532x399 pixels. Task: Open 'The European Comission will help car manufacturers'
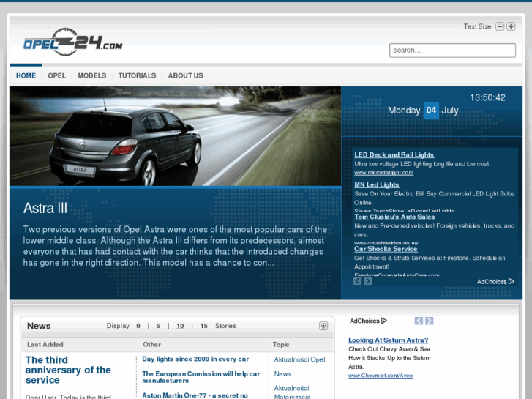coord(201,377)
